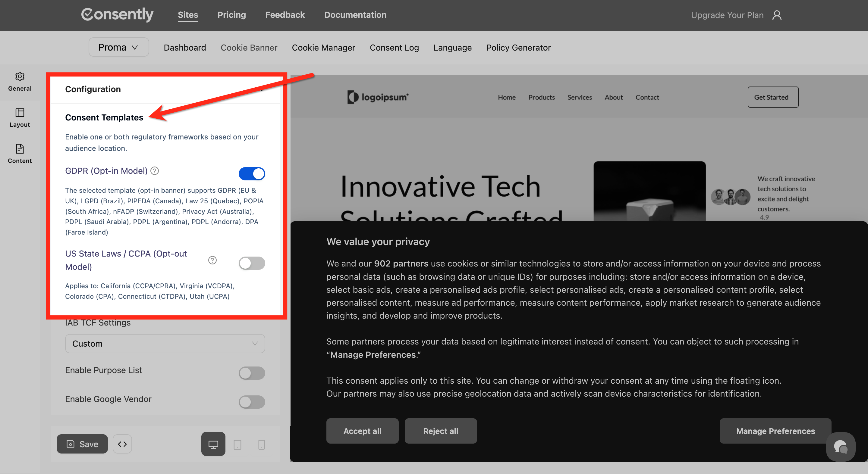
Task: Switch to mobile phone preview mode
Action: click(x=261, y=445)
